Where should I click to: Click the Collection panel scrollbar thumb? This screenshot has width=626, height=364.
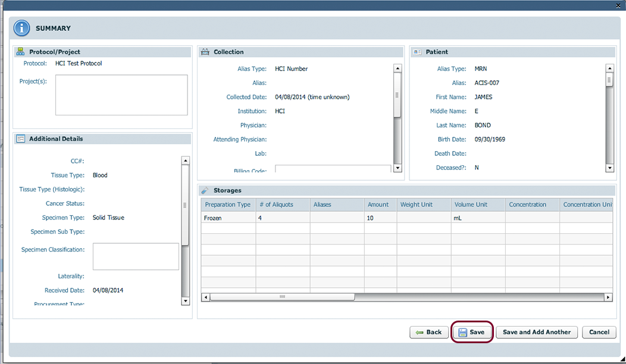(x=397, y=95)
